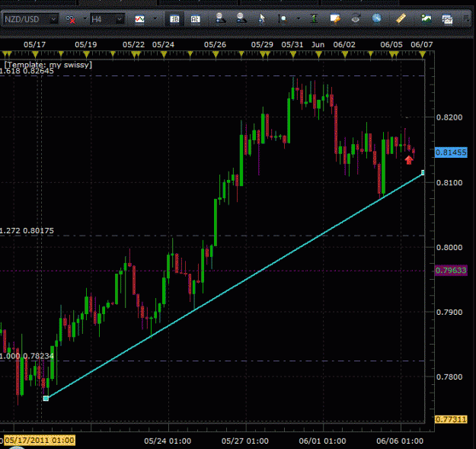Click the 1.272 0.80175 Fibonacci label
The height and width of the screenshot is (449, 476).
(27, 230)
